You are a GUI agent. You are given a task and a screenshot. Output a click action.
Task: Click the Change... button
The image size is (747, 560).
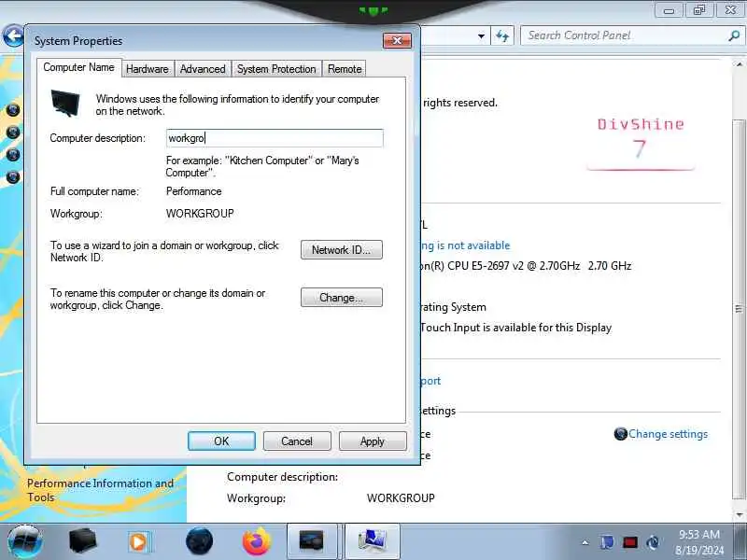pyautogui.click(x=341, y=298)
